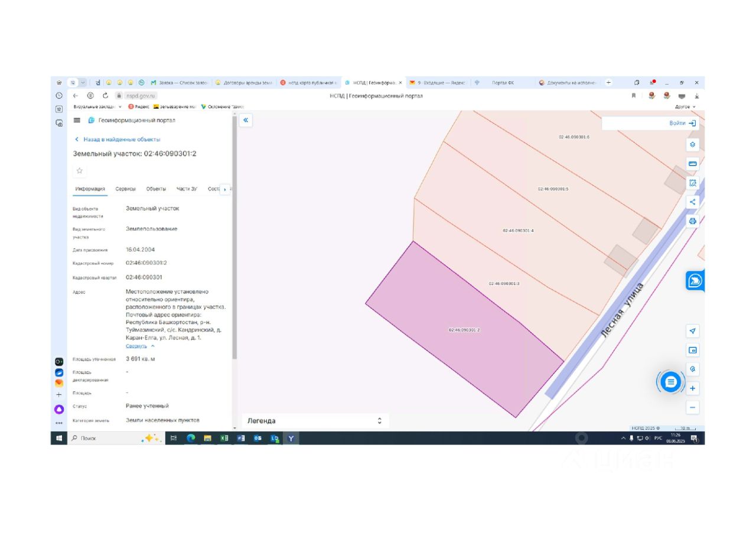The image size is (756, 535).
Task: Open Яндекс bookmark
Action: point(139,106)
